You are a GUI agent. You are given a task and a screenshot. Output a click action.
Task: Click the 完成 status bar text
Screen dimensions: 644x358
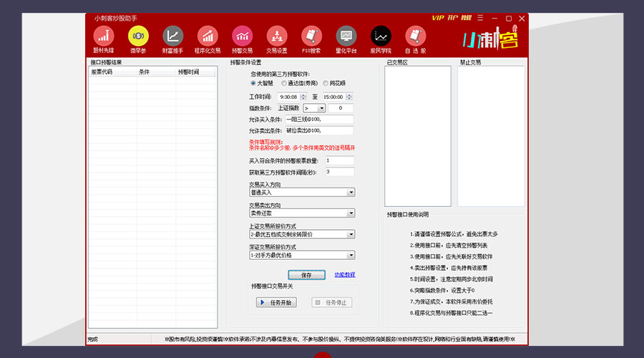93,339
